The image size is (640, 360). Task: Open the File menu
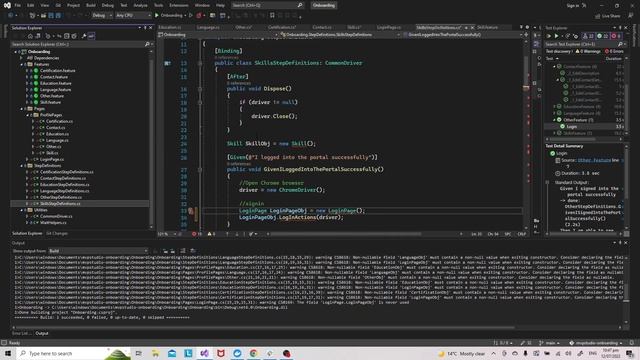tap(18, 5)
